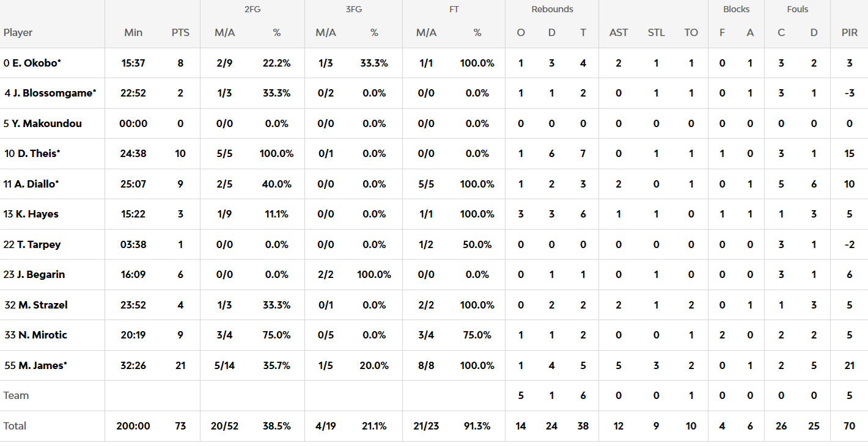868x446 pixels.
Task: Select the Rebounds group header
Action: pos(552,9)
